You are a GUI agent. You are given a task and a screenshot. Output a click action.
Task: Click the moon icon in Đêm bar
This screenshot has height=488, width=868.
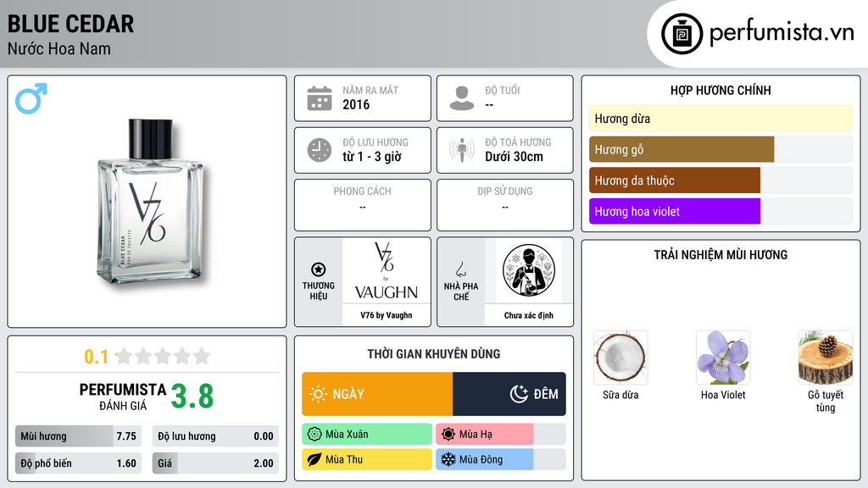pos(519,394)
